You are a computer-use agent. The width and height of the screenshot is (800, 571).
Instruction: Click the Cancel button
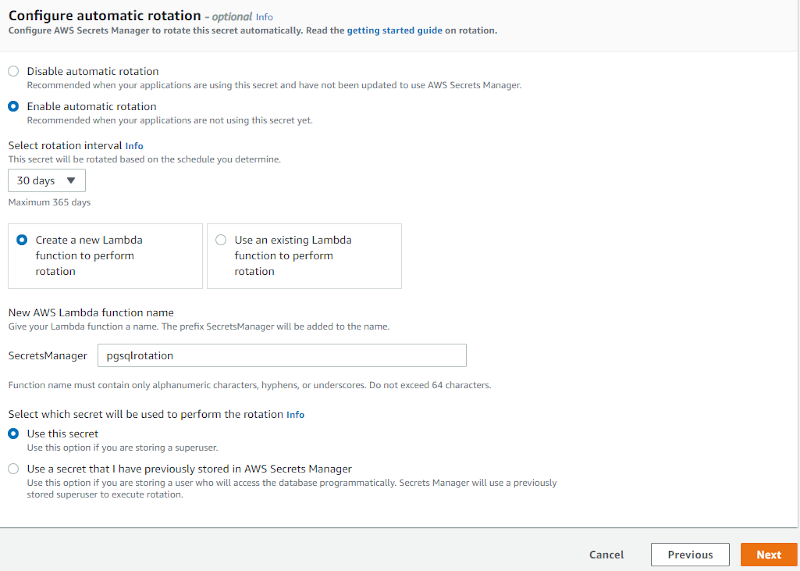tap(606, 555)
